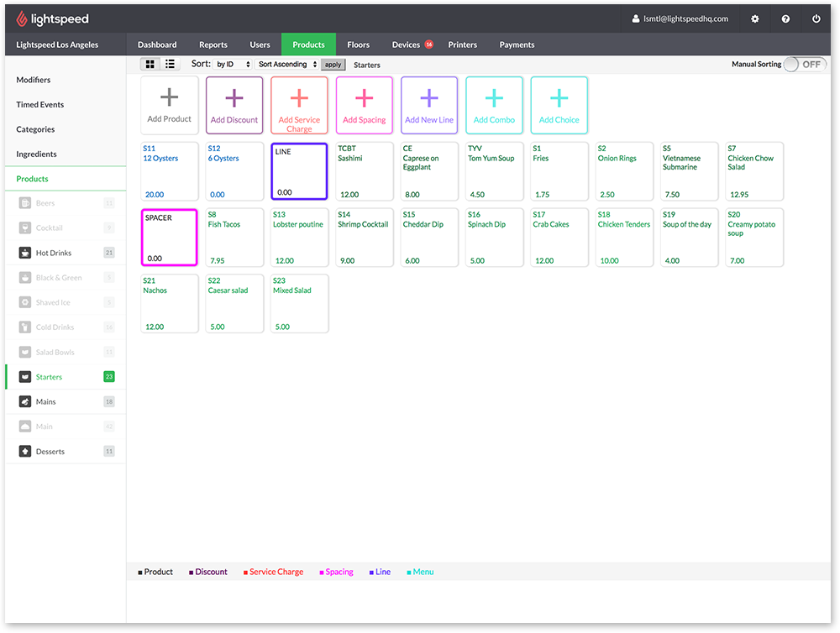This screenshot has height=633, width=840.
Task: Click the Add Combo plus icon
Action: click(494, 99)
